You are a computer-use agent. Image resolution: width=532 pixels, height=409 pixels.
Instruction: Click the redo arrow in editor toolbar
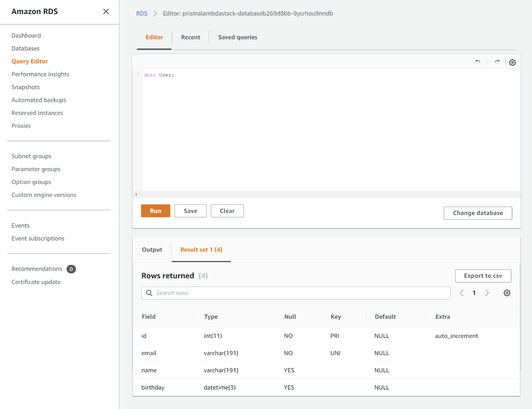(x=497, y=62)
